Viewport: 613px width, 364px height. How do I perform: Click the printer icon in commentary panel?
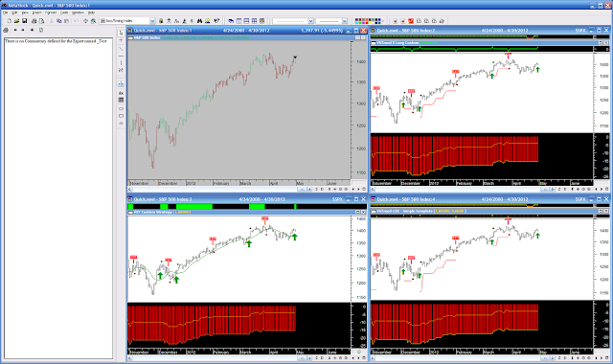pos(6,30)
